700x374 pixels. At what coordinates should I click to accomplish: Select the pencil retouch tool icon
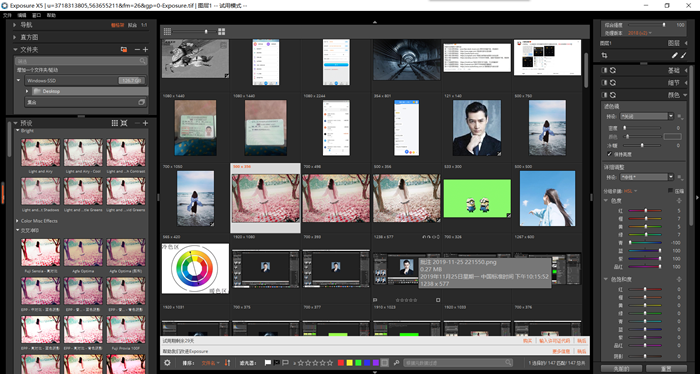pos(675,55)
